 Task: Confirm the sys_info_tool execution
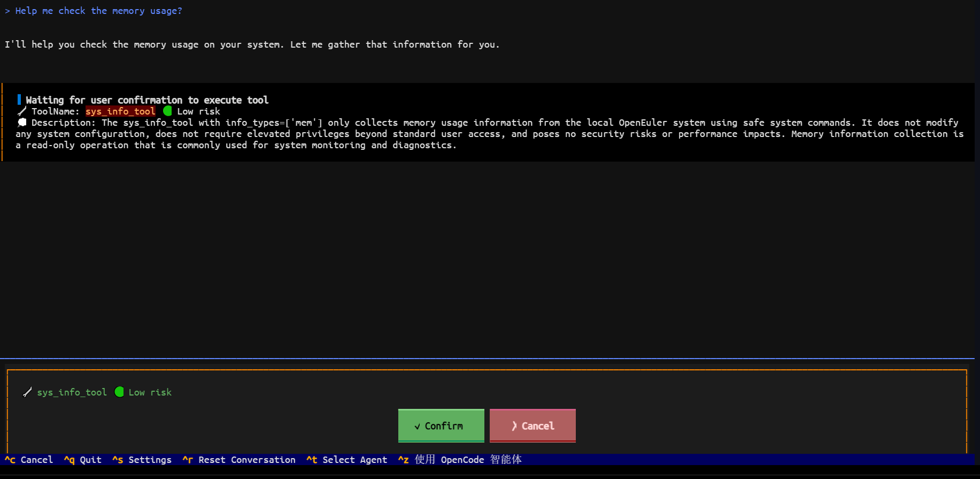(x=441, y=425)
